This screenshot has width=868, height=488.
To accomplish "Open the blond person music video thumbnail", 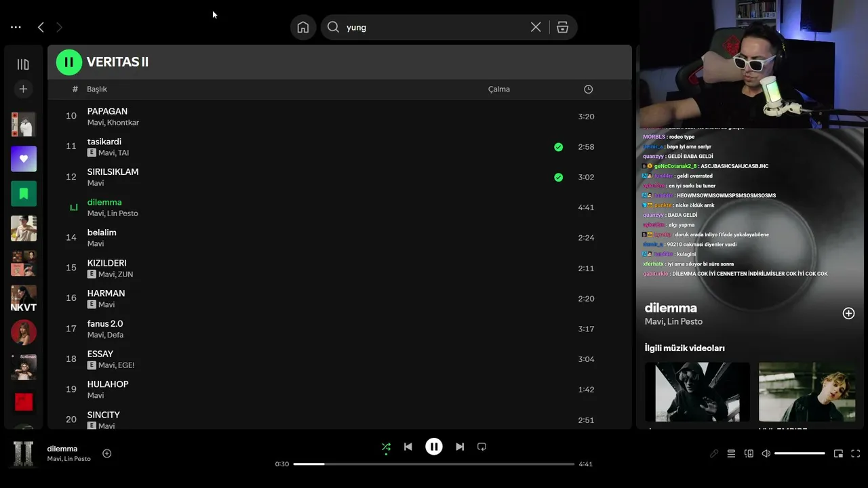I will [x=807, y=392].
